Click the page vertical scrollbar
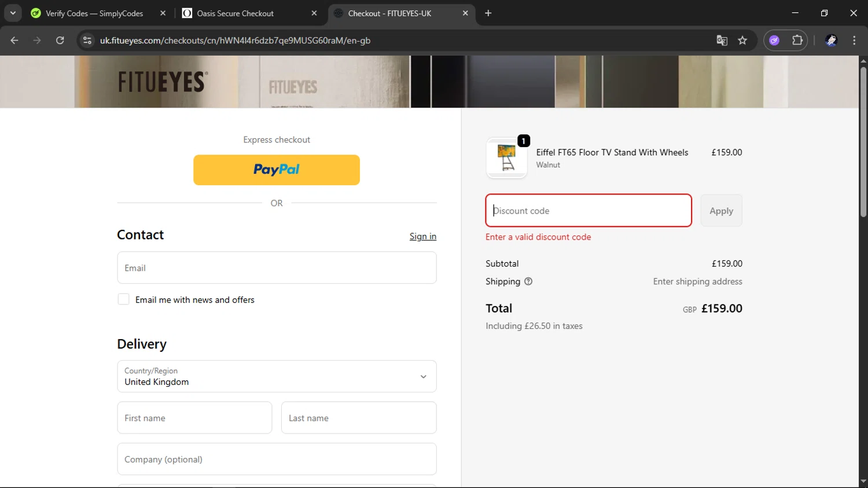This screenshot has height=488, width=868. tap(863, 142)
